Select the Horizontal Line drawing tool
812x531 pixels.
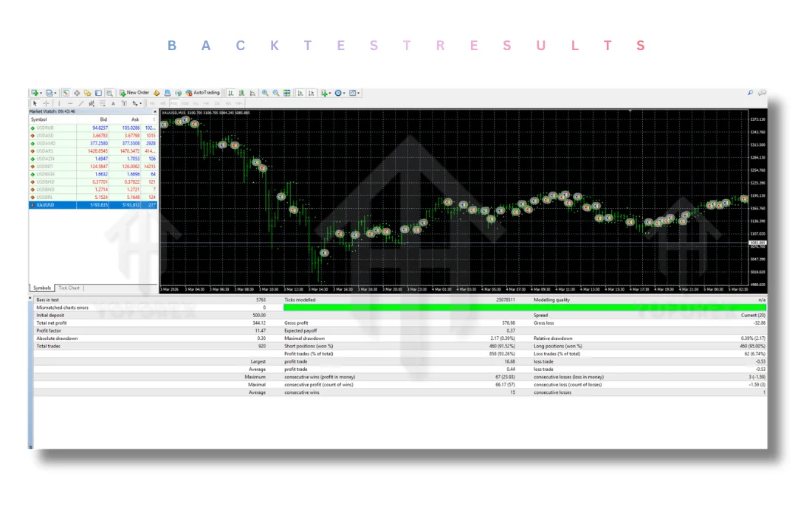70,103
